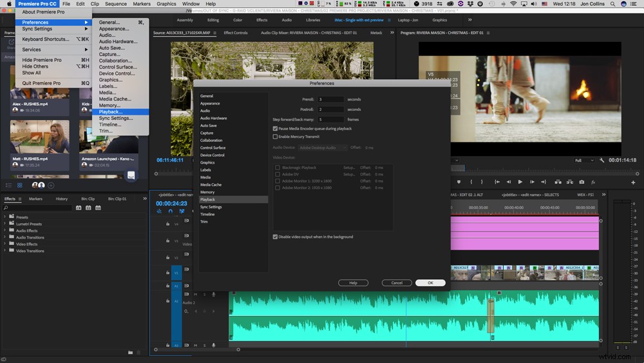
Task: Toggle the lock on track V1
Action: pos(167,273)
